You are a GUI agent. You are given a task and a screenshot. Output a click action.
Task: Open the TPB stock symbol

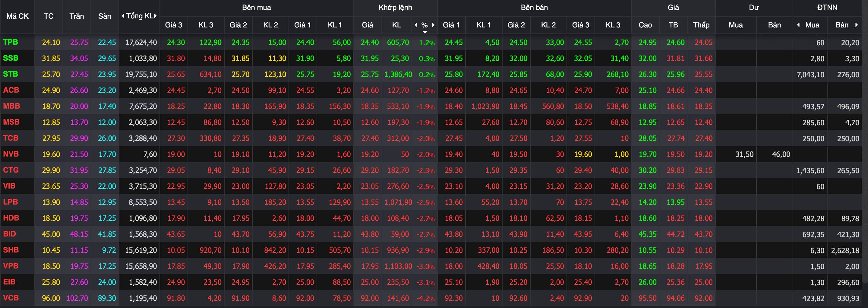tap(11, 42)
